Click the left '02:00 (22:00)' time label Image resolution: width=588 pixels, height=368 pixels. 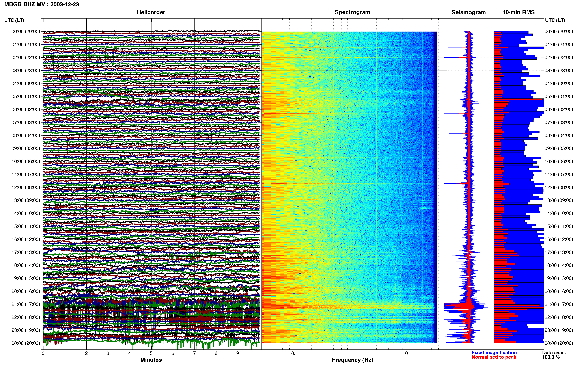(x=26, y=57)
